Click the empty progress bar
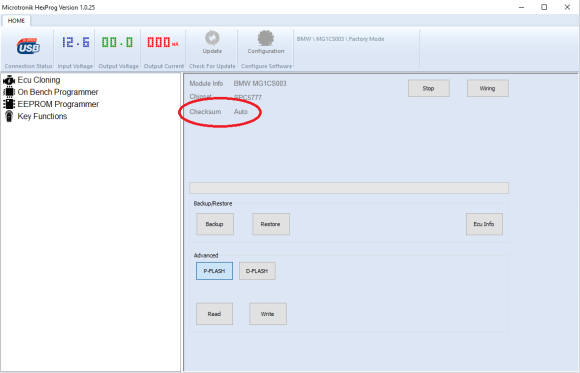The width and height of the screenshot is (580, 373). click(x=349, y=188)
